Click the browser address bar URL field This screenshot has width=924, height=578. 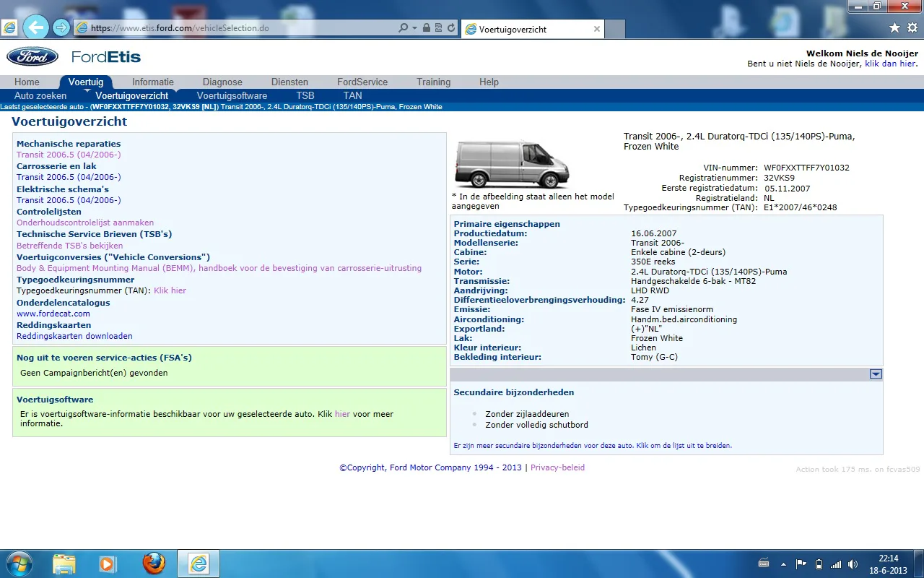238,28
